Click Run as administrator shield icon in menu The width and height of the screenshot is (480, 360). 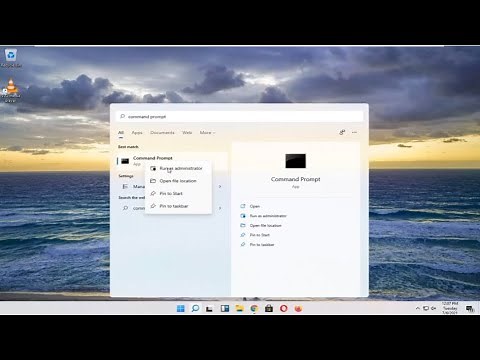pyautogui.click(x=153, y=168)
